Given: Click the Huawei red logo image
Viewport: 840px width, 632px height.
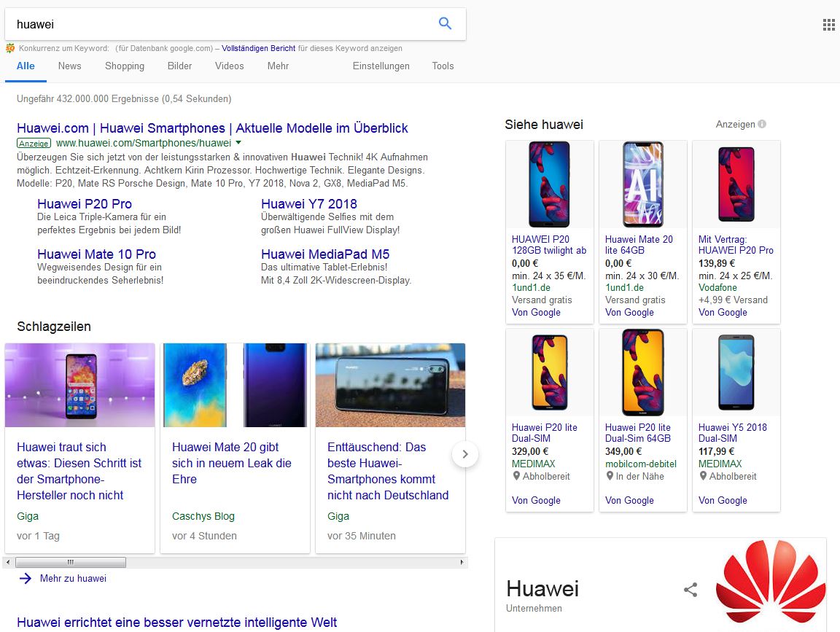Looking at the screenshot, I should pyautogui.click(x=770, y=582).
